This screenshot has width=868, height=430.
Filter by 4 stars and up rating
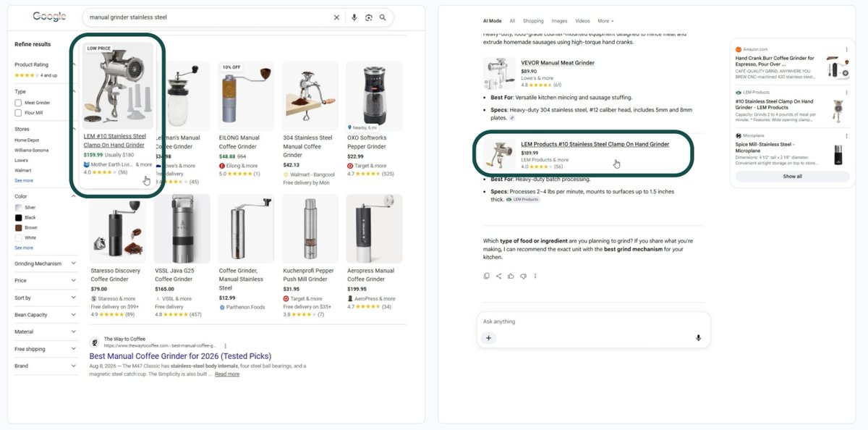(36, 75)
